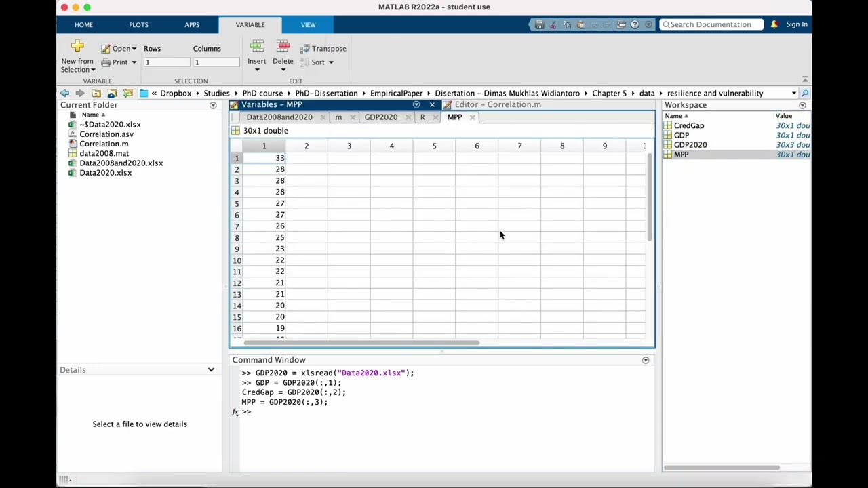Screen dimensions: 868x488
Task: Click the Name column header in Workspace
Action: tap(676, 116)
